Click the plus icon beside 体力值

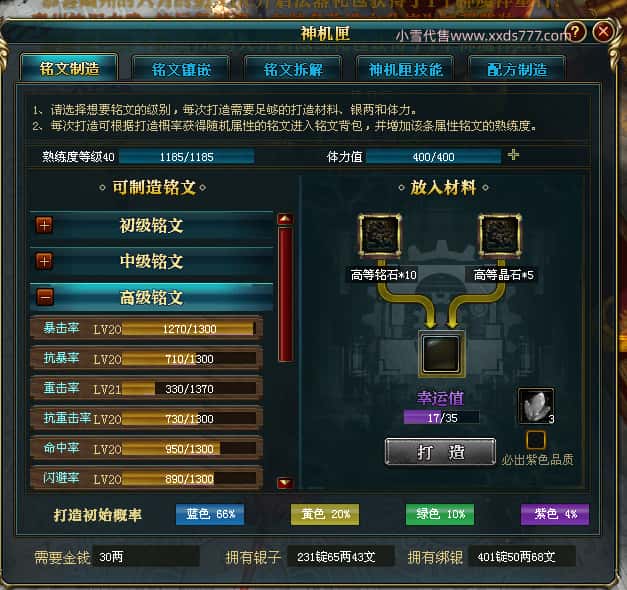tap(513, 154)
